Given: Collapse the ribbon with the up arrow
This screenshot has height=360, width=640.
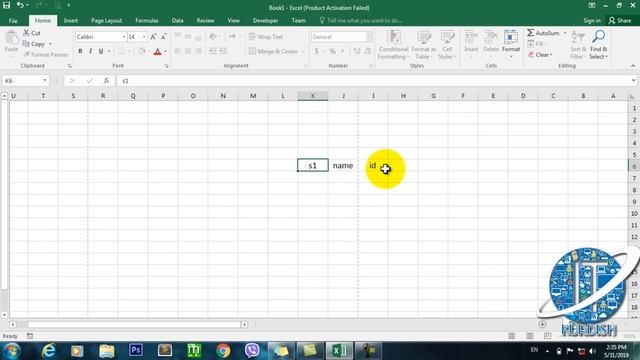Looking at the screenshot, I should 633,66.
